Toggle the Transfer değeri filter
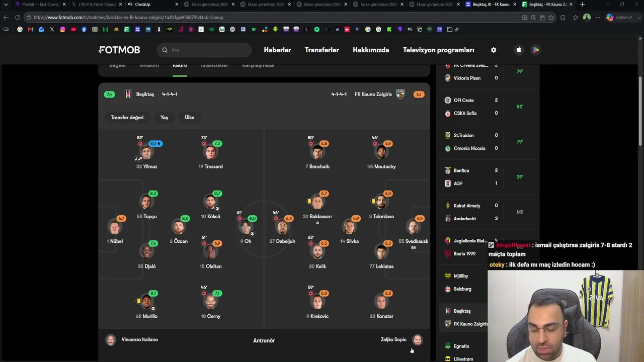This screenshot has height=362, width=644. pos(127,117)
